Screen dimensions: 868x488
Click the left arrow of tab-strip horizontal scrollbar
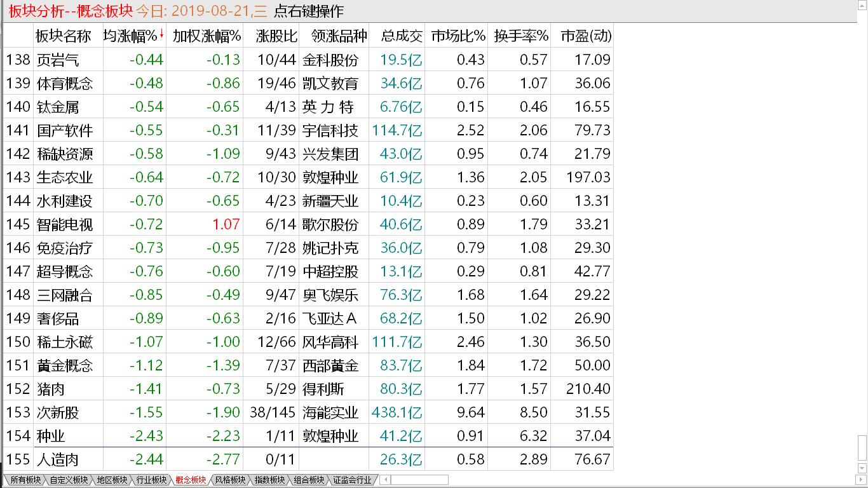tap(384, 480)
